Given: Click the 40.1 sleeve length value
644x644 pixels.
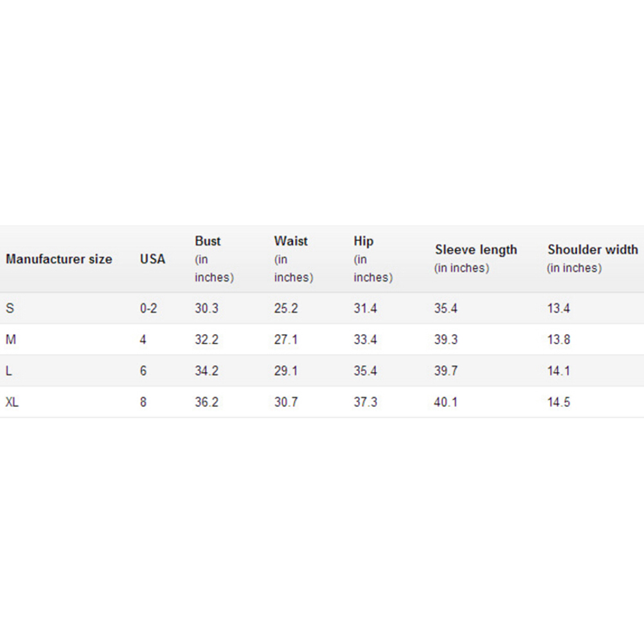Looking at the screenshot, I should 445,402.
